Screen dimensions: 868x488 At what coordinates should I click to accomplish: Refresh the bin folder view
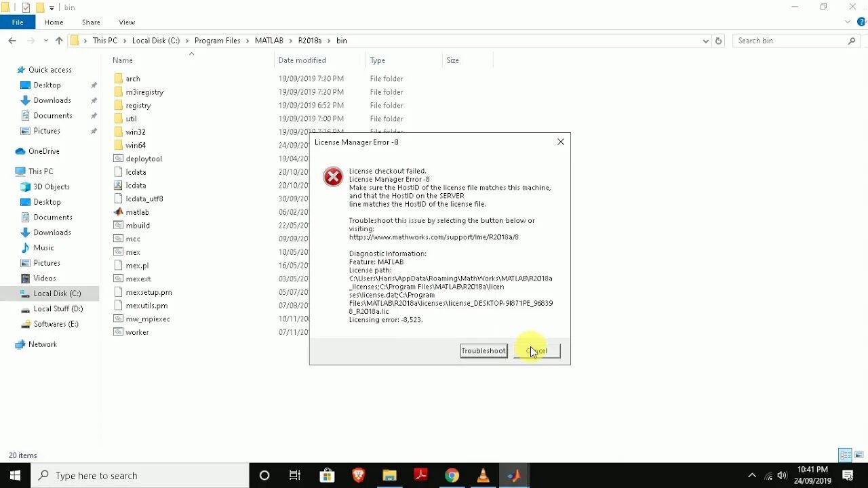pyautogui.click(x=719, y=41)
